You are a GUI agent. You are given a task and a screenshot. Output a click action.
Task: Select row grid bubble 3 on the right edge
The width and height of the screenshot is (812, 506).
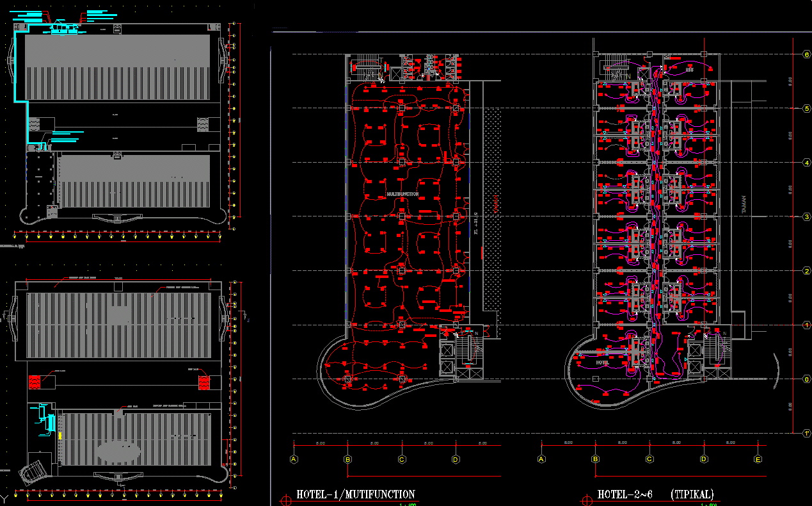click(807, 217)
